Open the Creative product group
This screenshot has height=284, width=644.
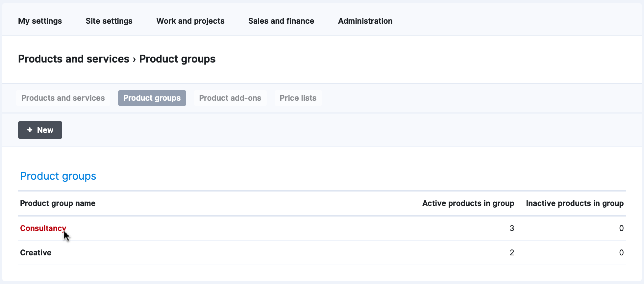point(36,253)
